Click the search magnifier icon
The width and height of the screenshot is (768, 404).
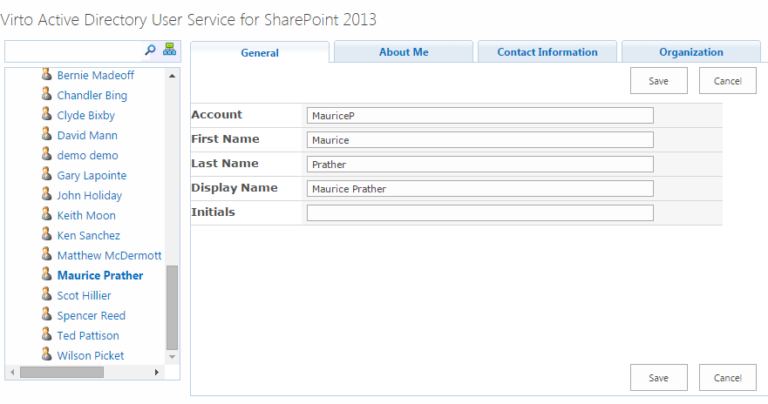[x=151, y=50]
